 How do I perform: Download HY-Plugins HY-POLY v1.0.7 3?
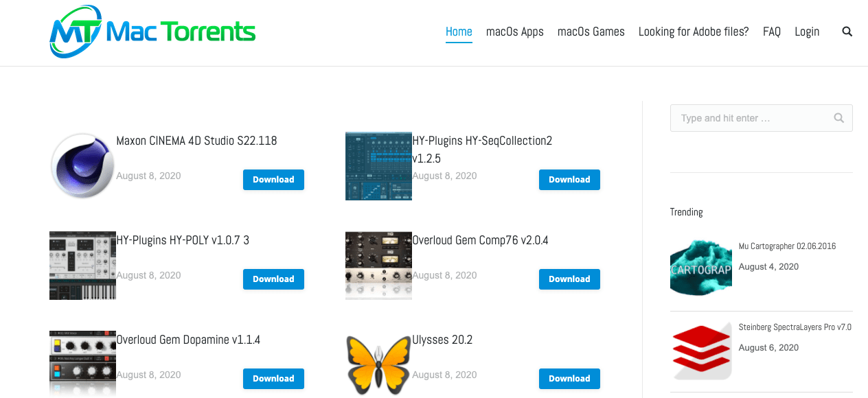(x=273, y=279)
